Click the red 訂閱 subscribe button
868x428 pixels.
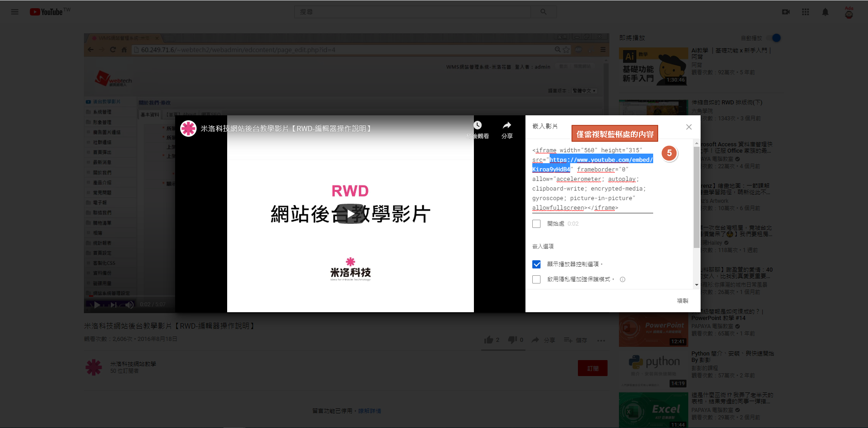[593, 368]
